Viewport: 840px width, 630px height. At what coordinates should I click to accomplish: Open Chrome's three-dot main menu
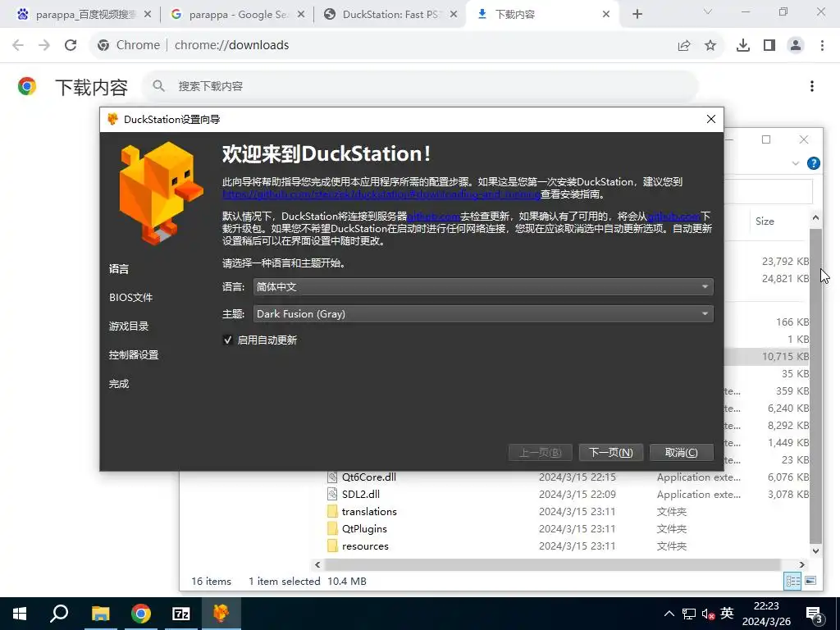[822, 46]
